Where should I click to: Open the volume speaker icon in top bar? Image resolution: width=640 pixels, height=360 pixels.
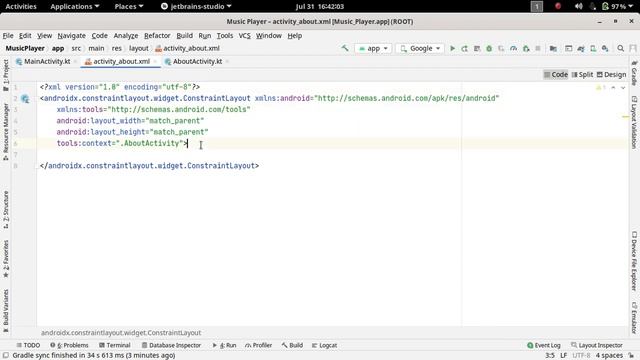click(x=578, y=6)
